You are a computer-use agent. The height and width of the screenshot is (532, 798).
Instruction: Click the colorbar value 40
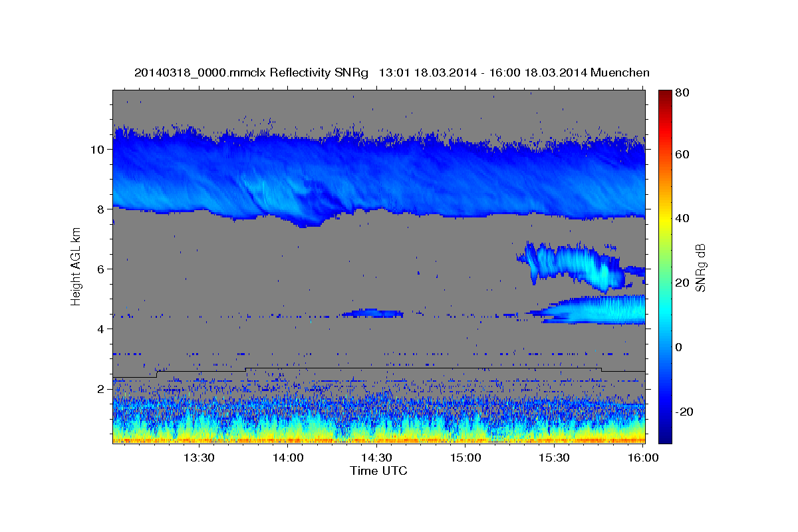(x=682, y=218)
